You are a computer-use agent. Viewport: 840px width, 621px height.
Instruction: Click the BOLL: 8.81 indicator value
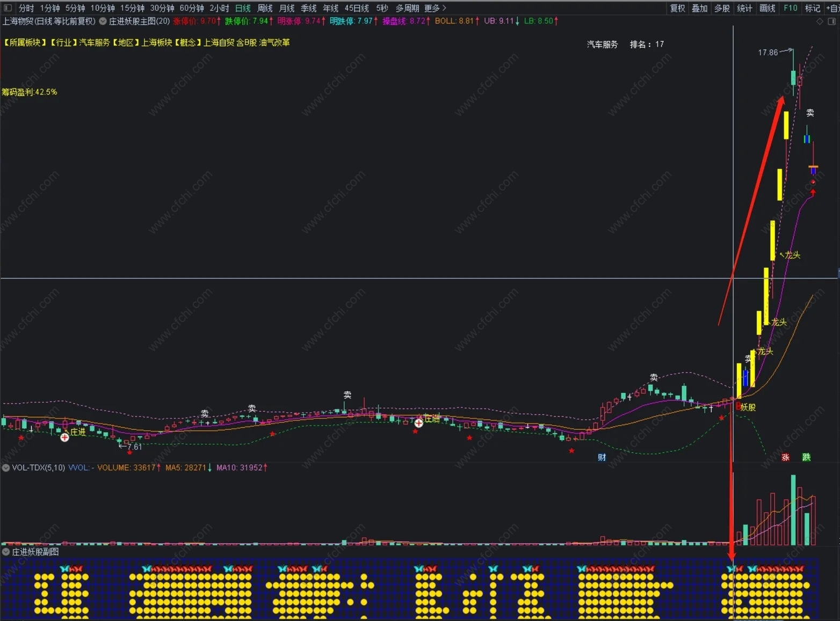pos(457,21)
